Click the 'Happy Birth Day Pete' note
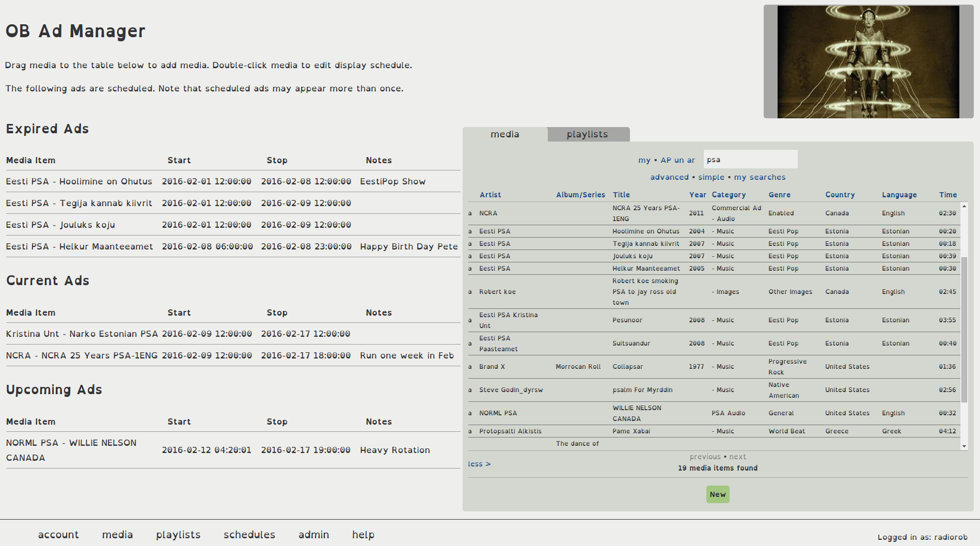 click(409, 246)
